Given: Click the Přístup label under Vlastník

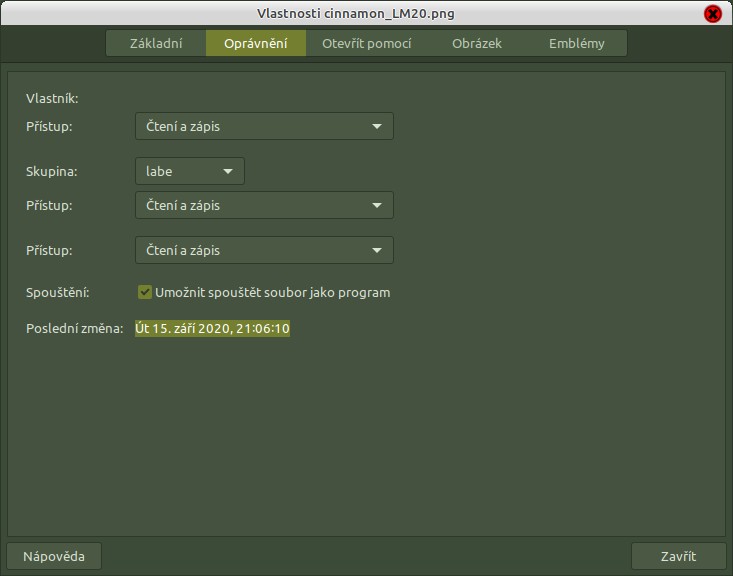Looking at the screenshot, I should pos(49,126).
